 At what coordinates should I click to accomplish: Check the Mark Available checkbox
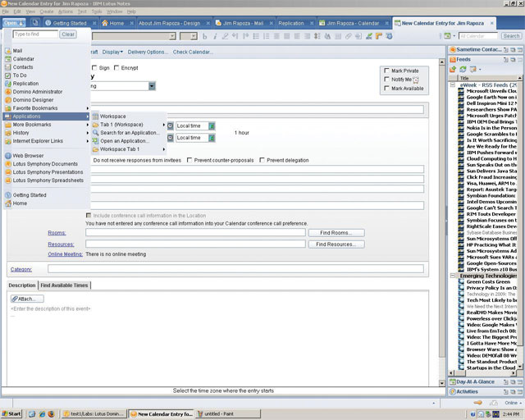click(x=386, y=88)
